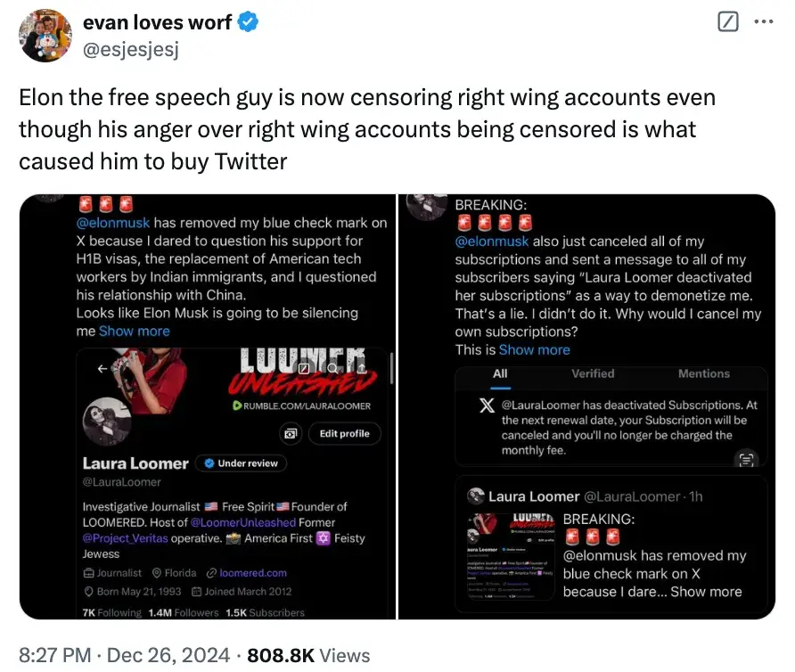Click the Under review verification badge
Viewport: 795px width, 672px height.
point(240,463)
